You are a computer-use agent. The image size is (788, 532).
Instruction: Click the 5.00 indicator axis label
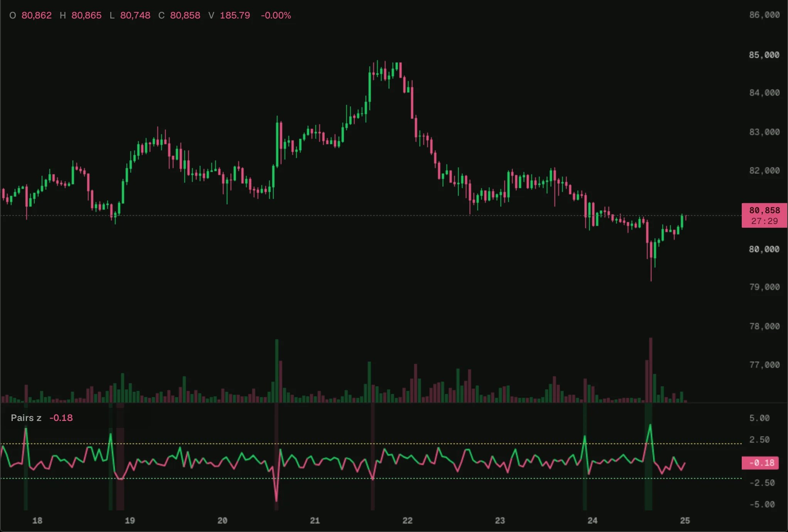(x=759, y=418)
